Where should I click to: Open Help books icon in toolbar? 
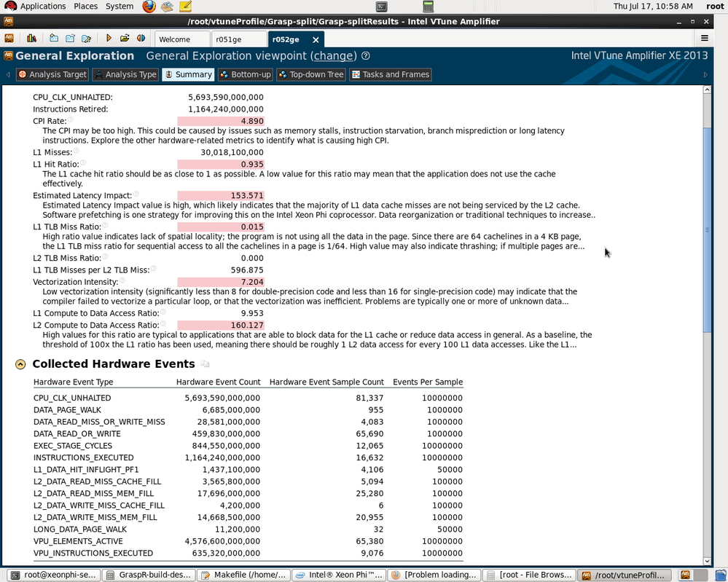[31, 38]
